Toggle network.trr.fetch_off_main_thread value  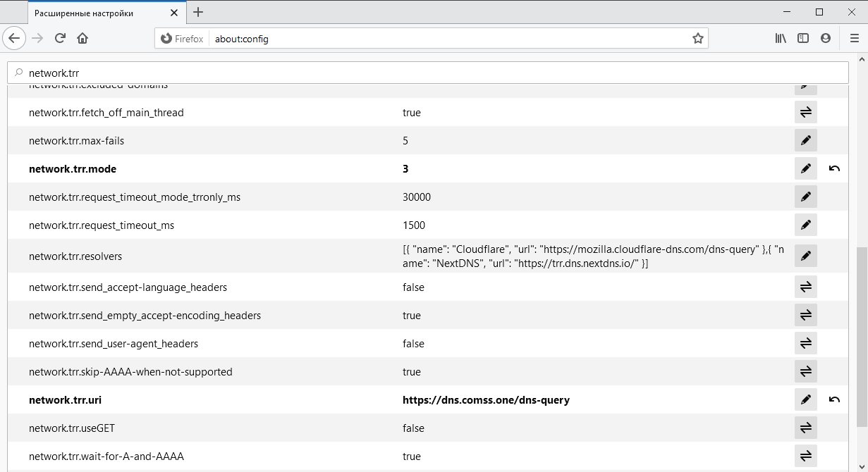[x=805, y=112]
